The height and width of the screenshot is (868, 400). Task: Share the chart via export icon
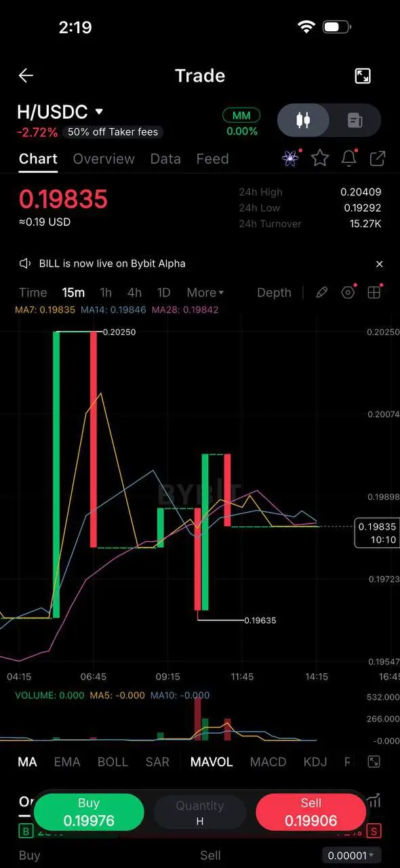[x=378, y=159]
